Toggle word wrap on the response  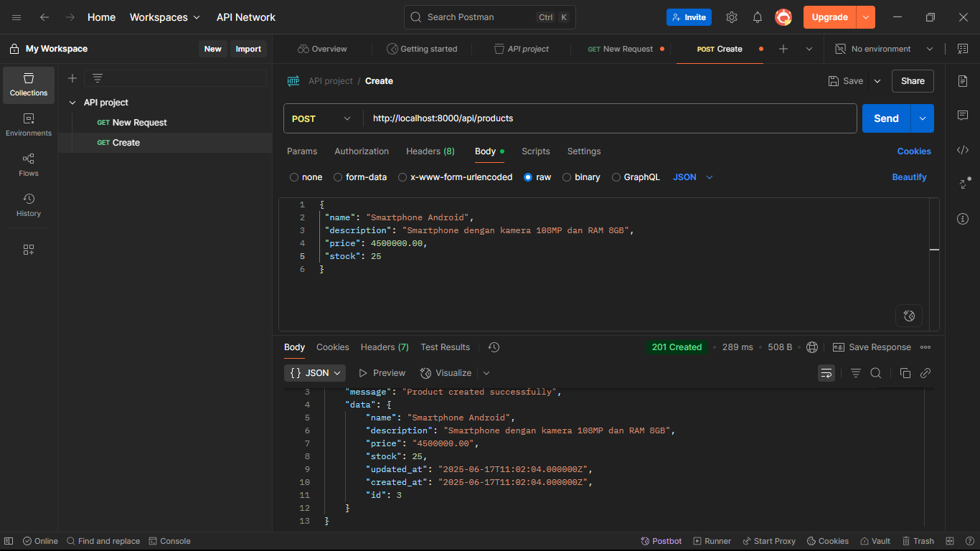826,373
